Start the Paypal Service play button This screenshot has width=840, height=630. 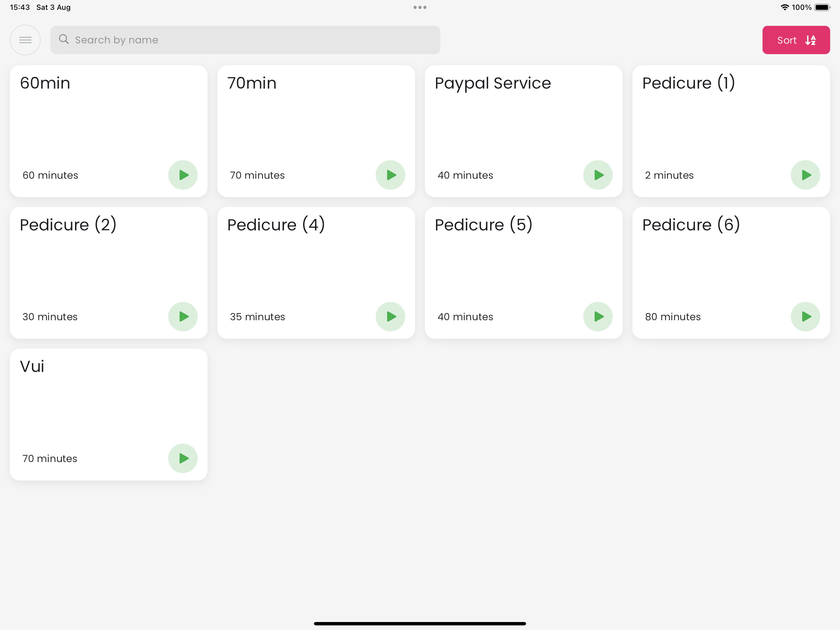pyautogui.click(x=598, y=175)
